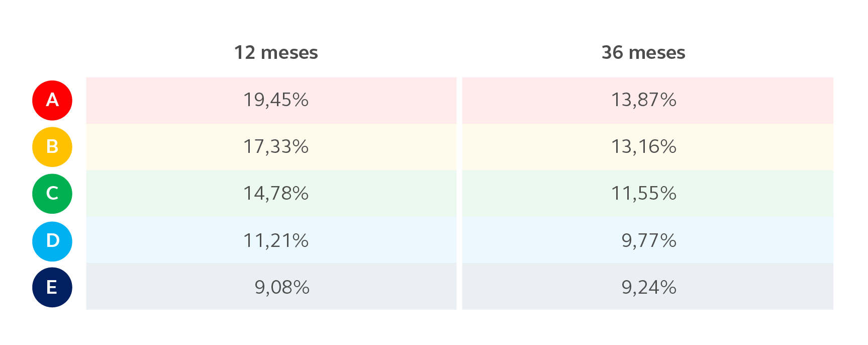Click the yellow B circle icon
868x345 pixels.
52,147
